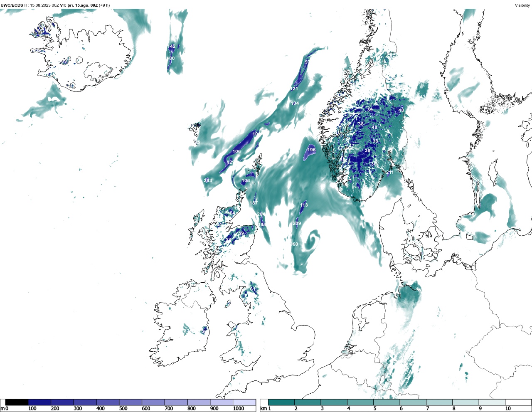
Task: Click the dark teal 1–2 km legend swatch
Action: (x=281, y=402)
